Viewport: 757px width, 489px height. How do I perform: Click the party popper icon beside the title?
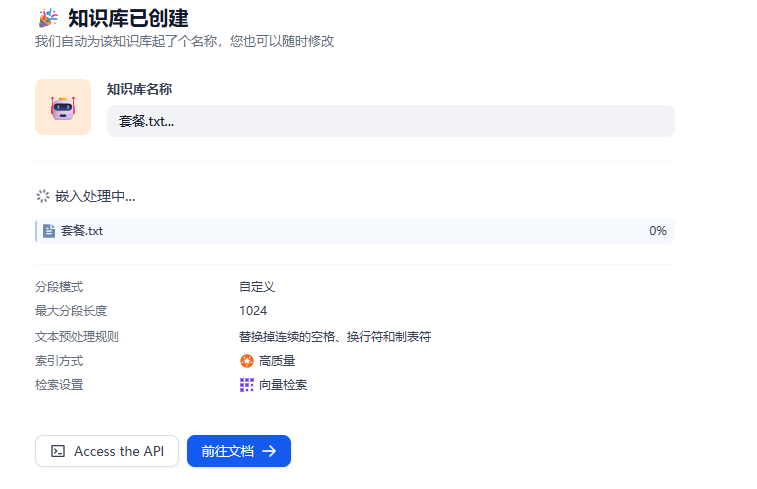tap(47, 18)
